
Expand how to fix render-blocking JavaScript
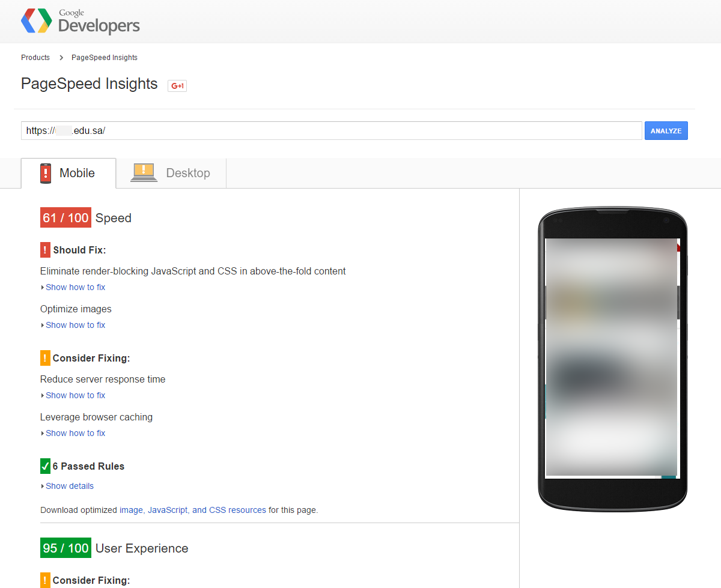pyautogui.click(x=75, y=287)
